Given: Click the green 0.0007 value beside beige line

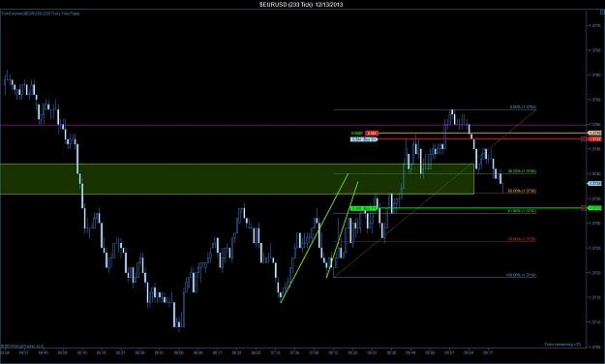Looking at the screenshot, I should pyautogui.click(x=357, y=134).
